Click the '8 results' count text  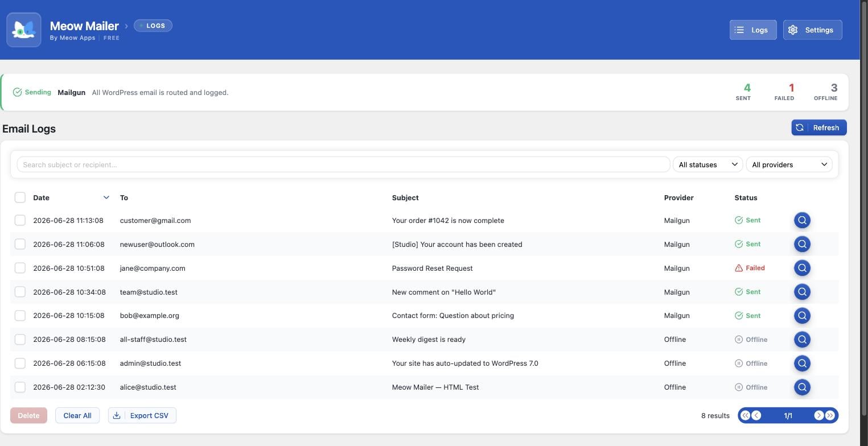point(715,416)
